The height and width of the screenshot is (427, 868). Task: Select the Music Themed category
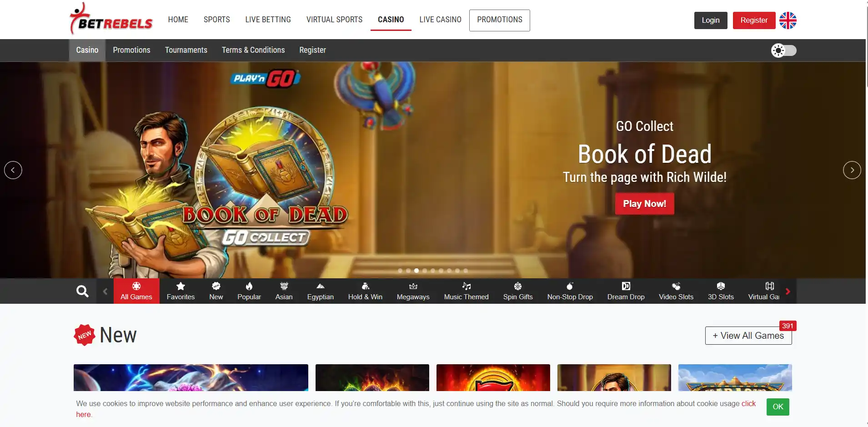click(x=467, y=291)
